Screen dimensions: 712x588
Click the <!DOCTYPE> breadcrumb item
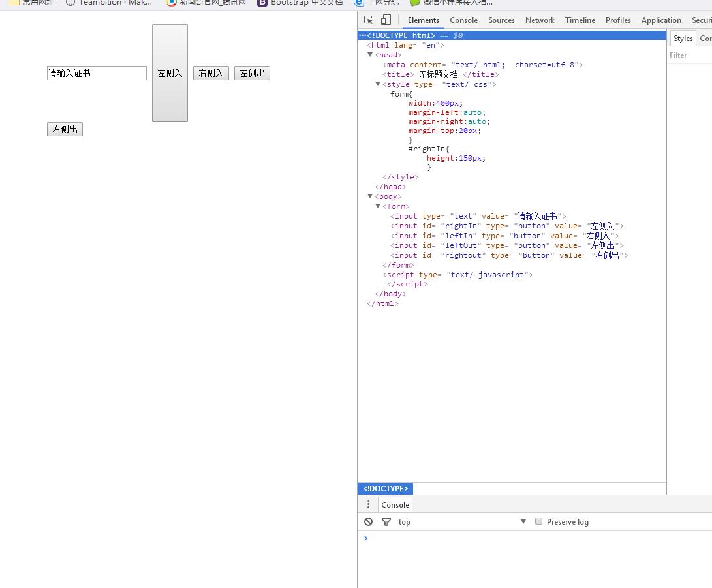(x=386, y=489)
